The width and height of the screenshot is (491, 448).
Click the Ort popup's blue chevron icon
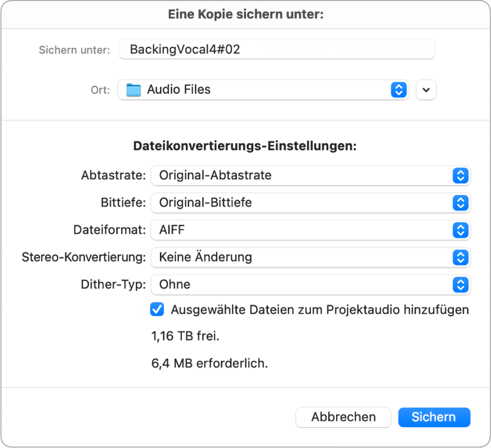point(399,89)
